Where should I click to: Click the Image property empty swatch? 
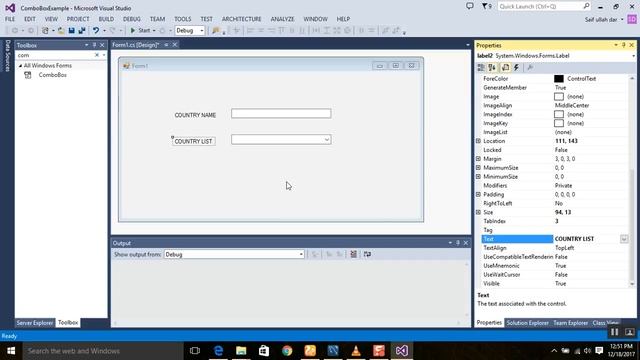(x=559, y=97)
